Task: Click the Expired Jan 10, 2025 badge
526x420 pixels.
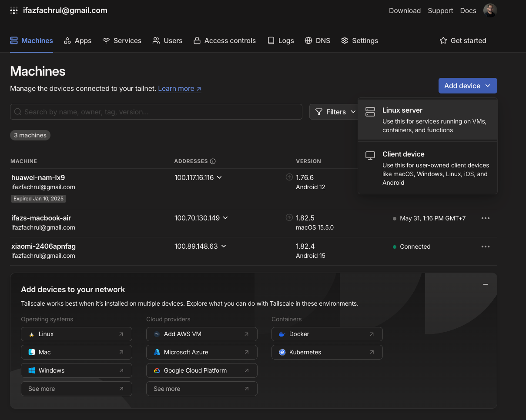Action: [x=38, y=199]
